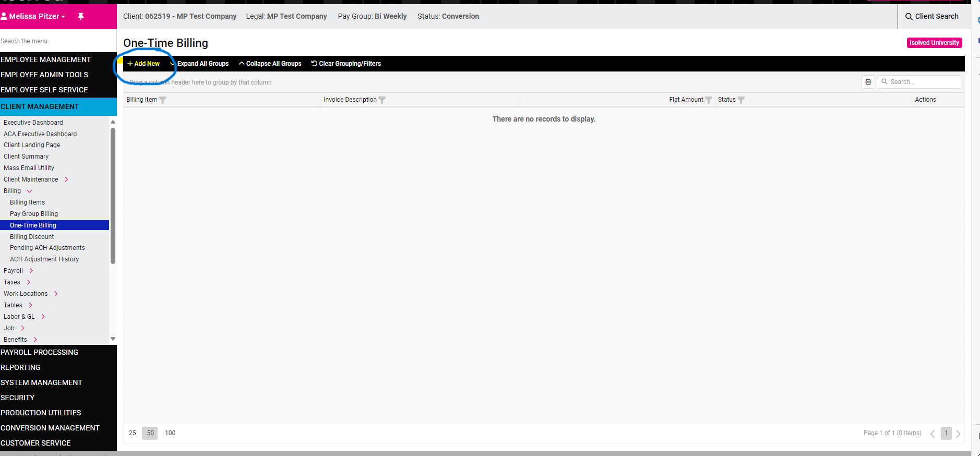Open the Flat Amount column filter
The height and width of the screenshot is (456, 980).
point(709,100)
